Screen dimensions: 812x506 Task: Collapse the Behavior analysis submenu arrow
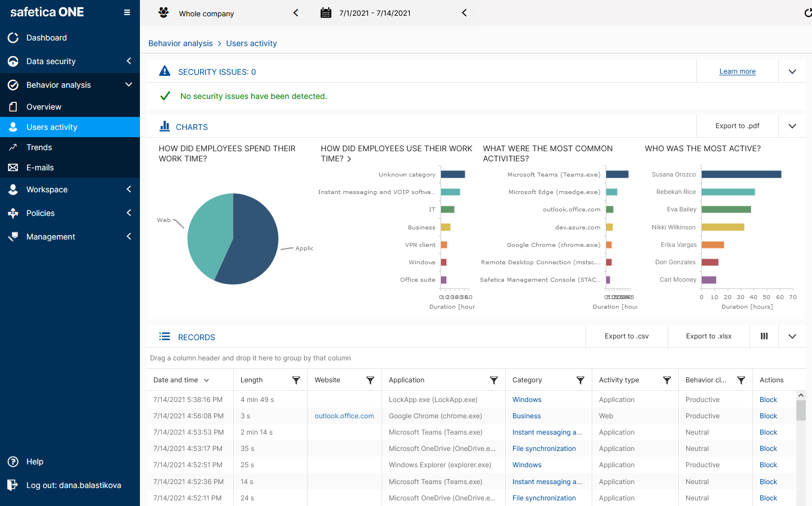pyautogui.click(x=129, y=84)
